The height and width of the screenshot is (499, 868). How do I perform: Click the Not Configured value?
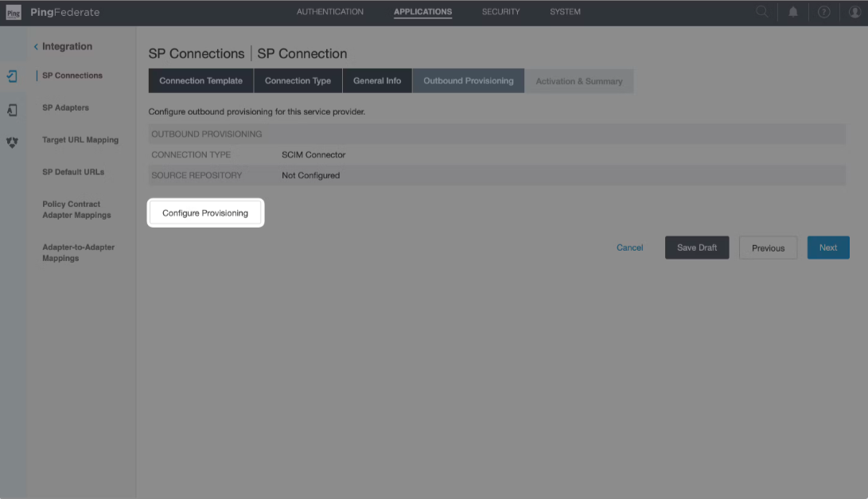click(310, 175)
